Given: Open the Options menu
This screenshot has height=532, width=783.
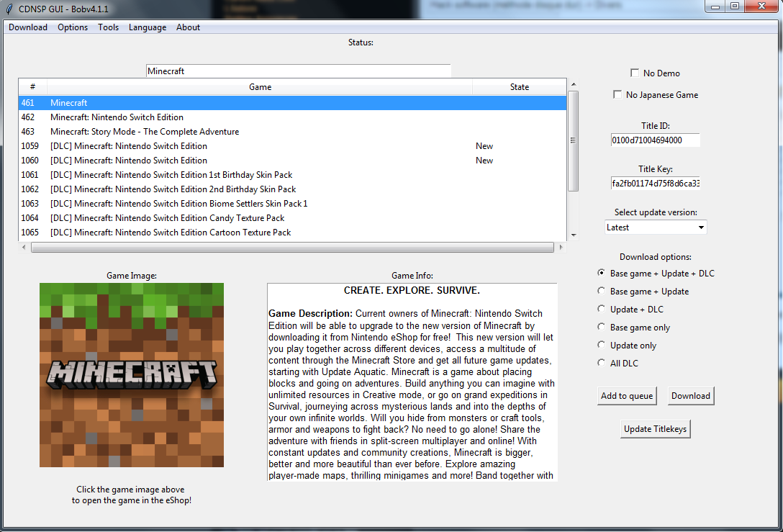Looking at the screenshot, I should tap(73, 27).
